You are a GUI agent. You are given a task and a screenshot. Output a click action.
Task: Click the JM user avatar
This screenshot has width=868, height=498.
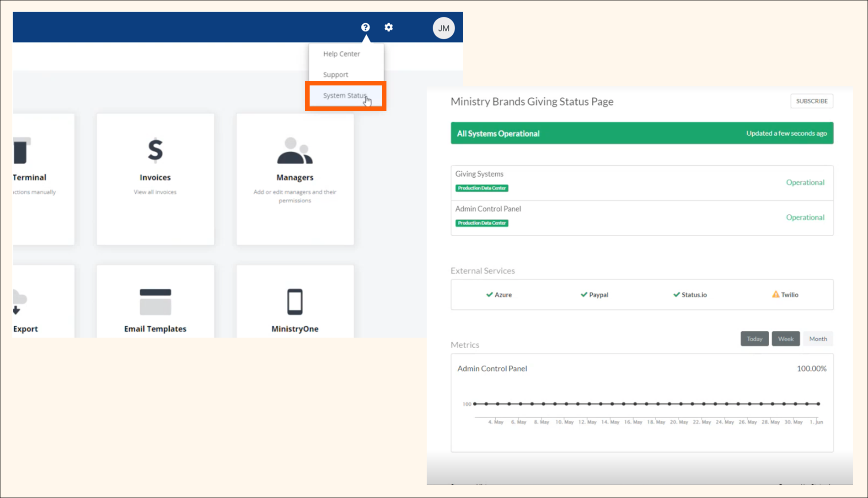click(x=443, y=28)
